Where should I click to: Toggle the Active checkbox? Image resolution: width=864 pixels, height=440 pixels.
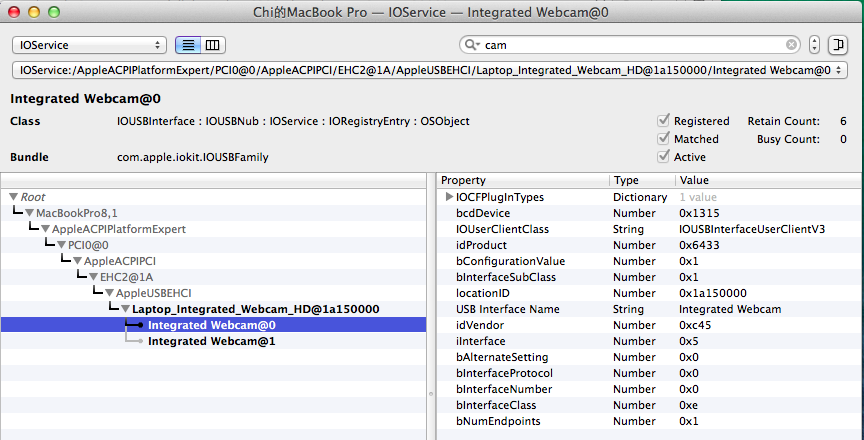click(663, 157)
